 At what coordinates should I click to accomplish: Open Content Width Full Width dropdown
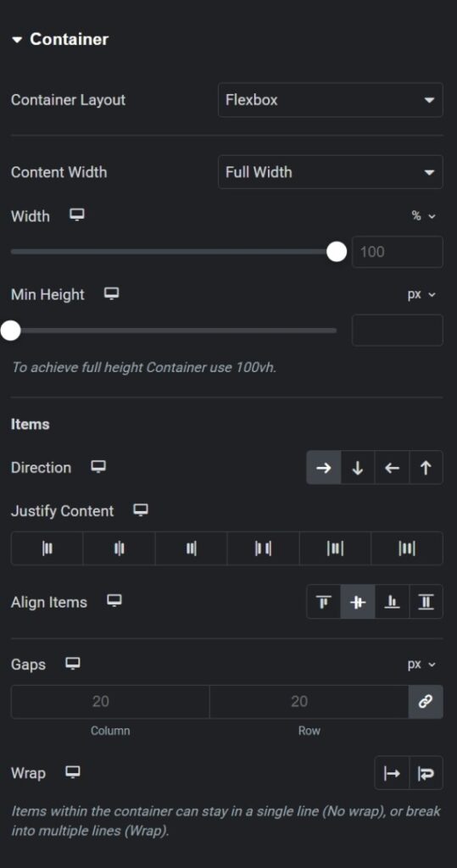point(330,172)
